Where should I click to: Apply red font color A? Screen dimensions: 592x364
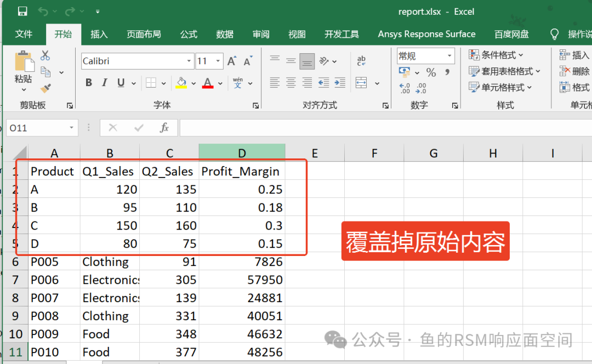tap(208, 83)
